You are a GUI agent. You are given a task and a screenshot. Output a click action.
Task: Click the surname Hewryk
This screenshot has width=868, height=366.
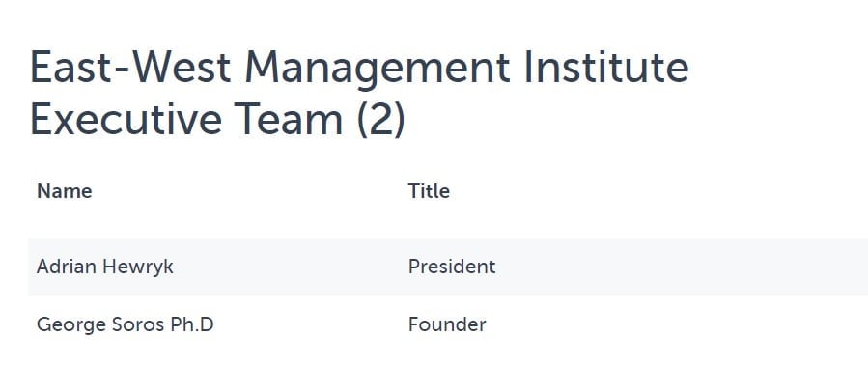(138, 267)
